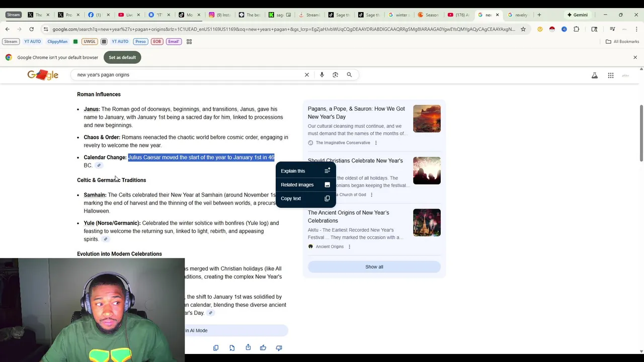Image resolution: width=644 pixels, height=362 pixels.
Task: Open Chrome extensions puzzle icon
Action: [x=577, y=29]
